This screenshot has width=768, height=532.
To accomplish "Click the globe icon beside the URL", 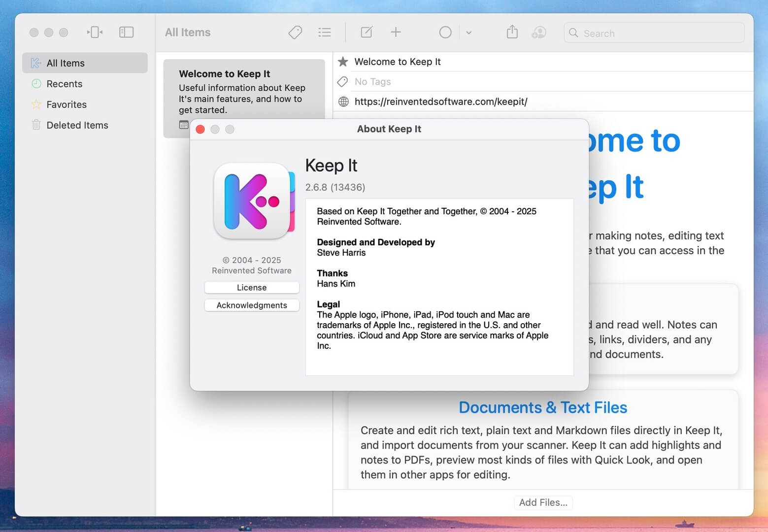I will tap(343, 101).
